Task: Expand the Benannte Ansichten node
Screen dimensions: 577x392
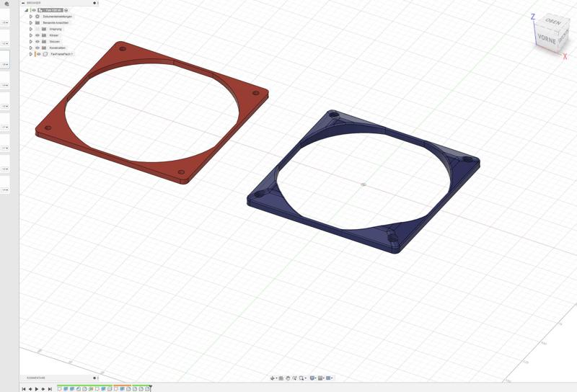Action: pyautogui.click(x=31, y=23)
